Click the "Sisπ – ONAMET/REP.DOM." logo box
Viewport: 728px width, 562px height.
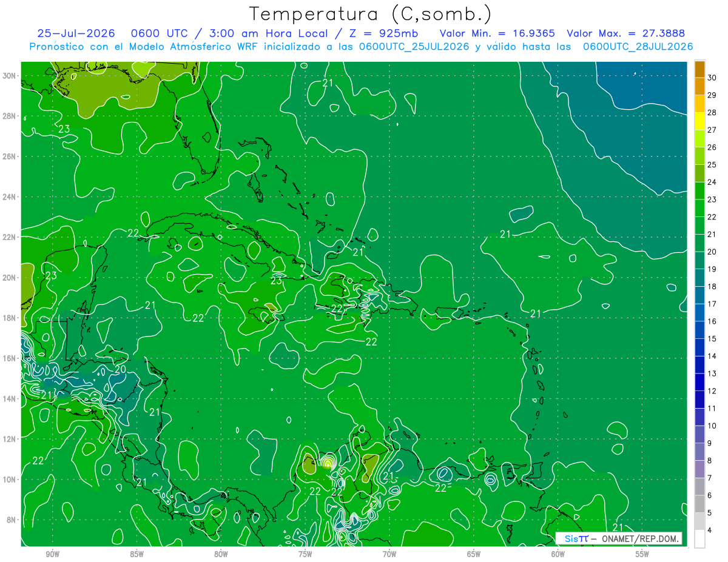619,538
